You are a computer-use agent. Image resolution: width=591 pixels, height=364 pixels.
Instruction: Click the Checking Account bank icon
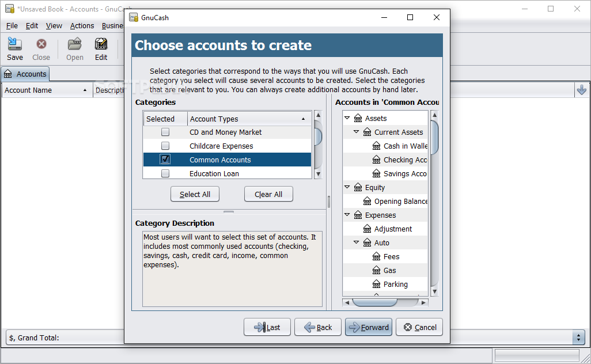[x=377, y=160]
